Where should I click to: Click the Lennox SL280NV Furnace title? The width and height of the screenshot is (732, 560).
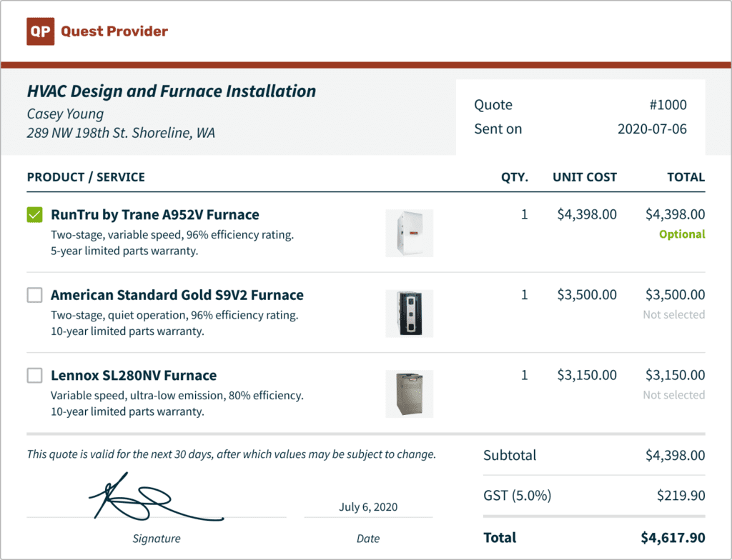[134, 375]
